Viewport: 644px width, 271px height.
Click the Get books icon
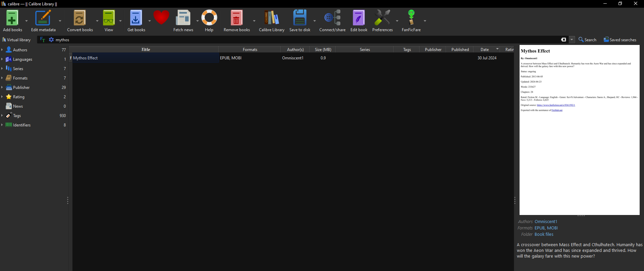136,18
